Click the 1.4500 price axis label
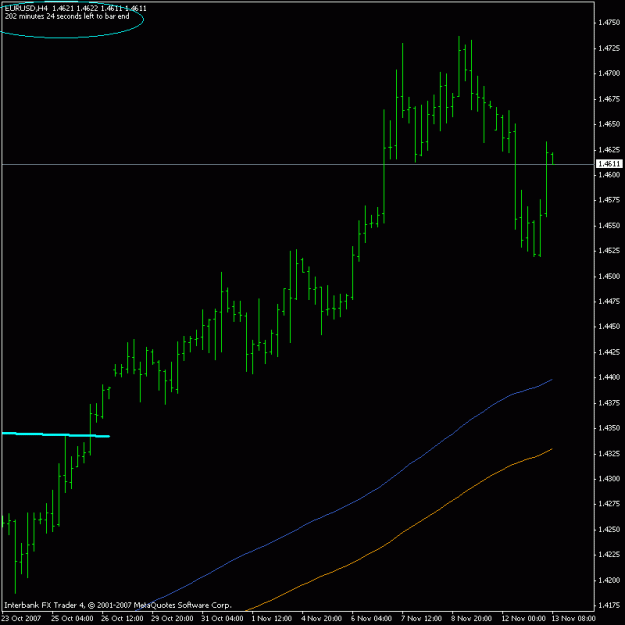Viewport: 625px width, 625px height. [x=609, y=276]
